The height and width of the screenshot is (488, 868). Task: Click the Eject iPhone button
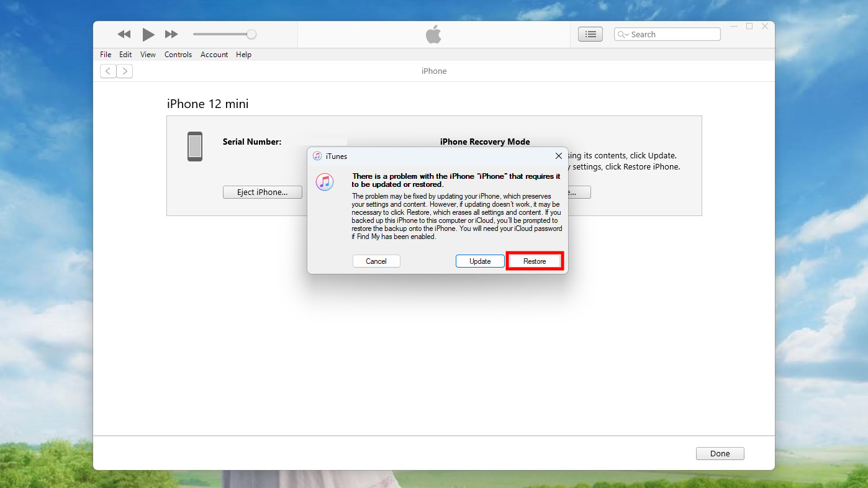pyautogui.click(x=263, y=192)
